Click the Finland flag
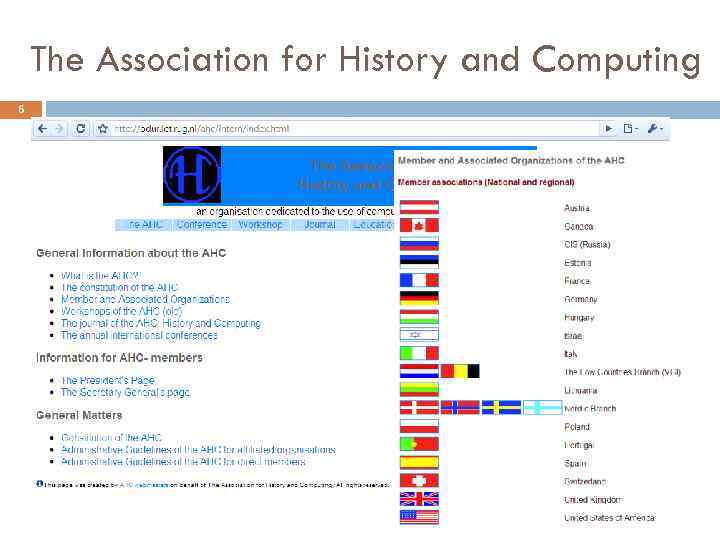Image resolution: width=720 pixels, height=540 pixels. point(542,408)
